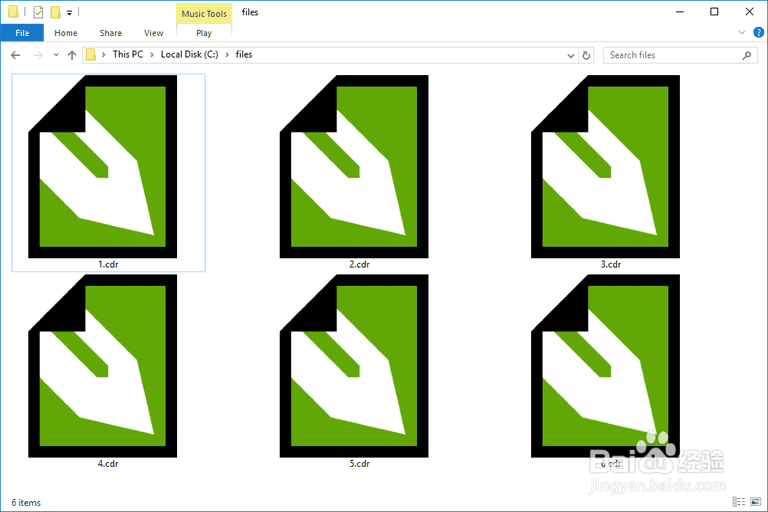Viewport: 768px width, 512px height.
Task: Click the search magnifier icon
Action: pos(746,55)
